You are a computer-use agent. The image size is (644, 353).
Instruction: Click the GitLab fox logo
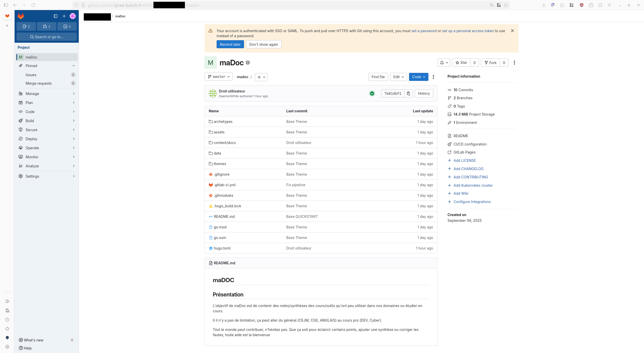21,16
